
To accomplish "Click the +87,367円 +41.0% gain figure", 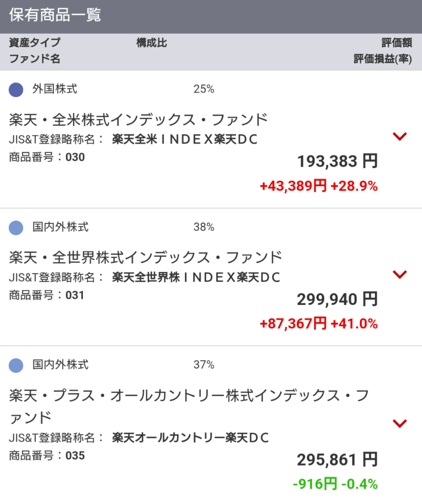I will pyautogui.click(x=318, y=324).
